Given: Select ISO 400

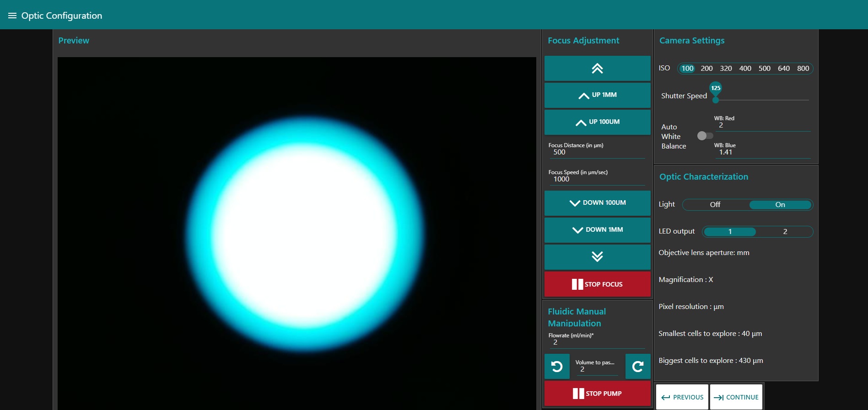Looking at the screenshot, I should (745, 69).
